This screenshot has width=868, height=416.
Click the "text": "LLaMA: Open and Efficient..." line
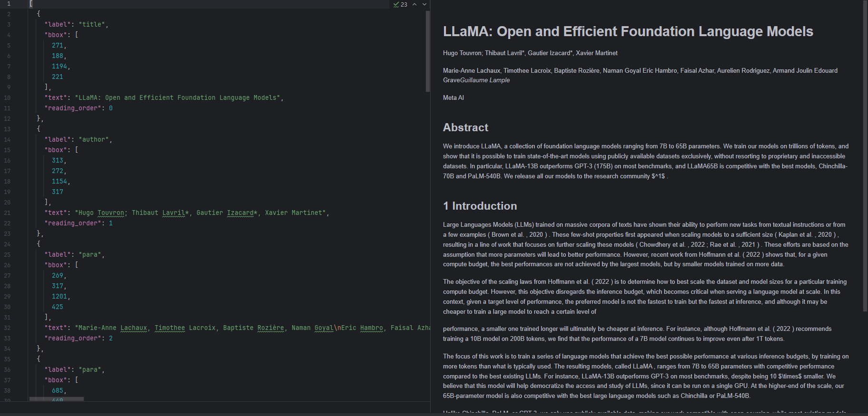point(164,97)
